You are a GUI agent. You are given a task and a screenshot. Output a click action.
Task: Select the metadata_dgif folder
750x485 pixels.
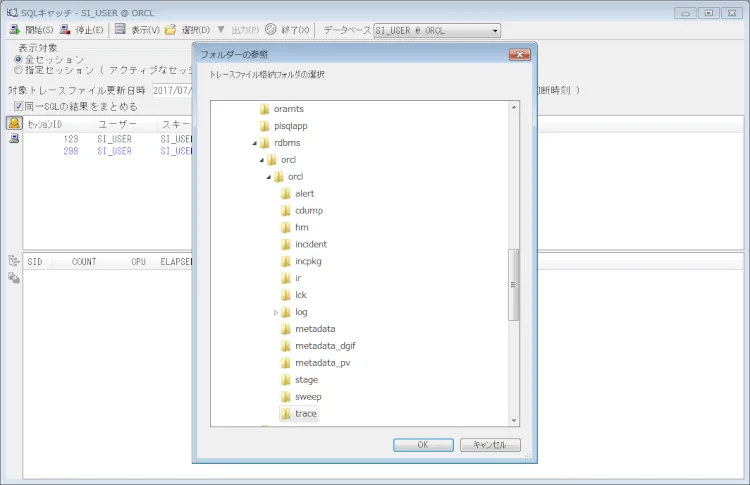[x=325, y=346]
